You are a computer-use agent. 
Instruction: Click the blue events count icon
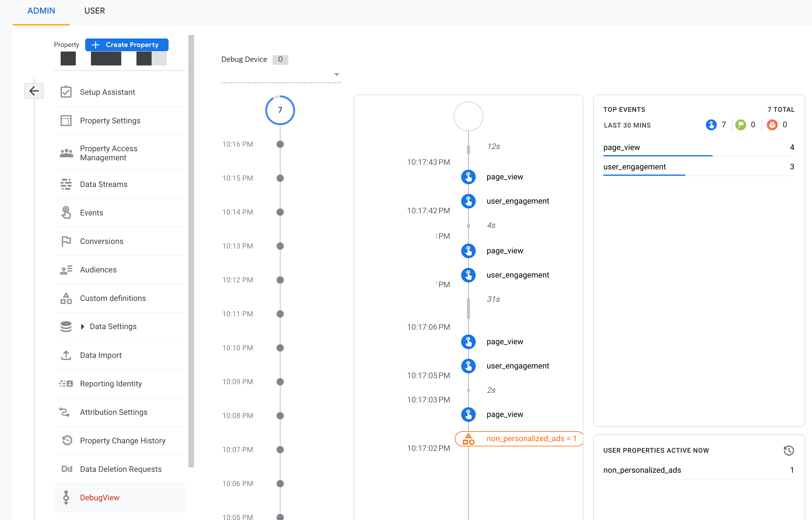click(711, 125)
